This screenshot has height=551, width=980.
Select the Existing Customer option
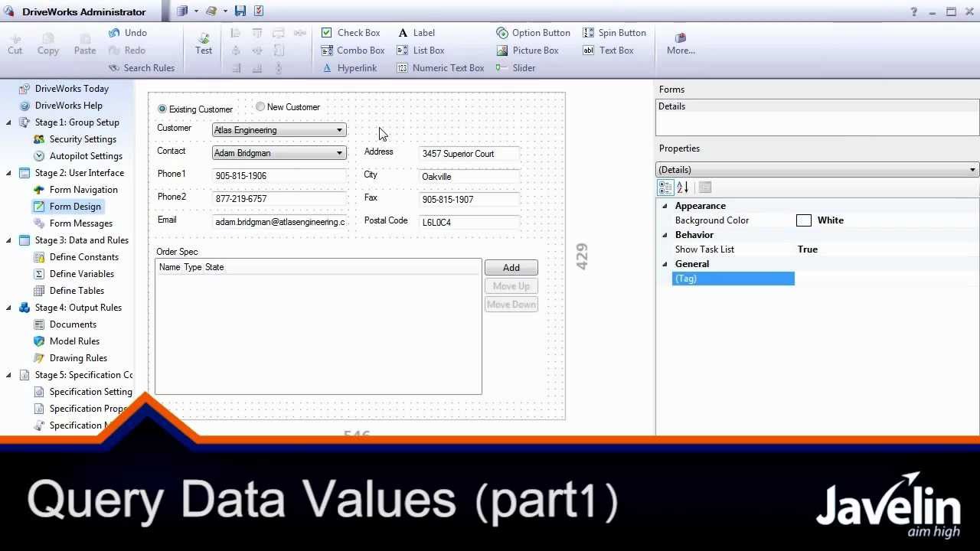point(194,109)
